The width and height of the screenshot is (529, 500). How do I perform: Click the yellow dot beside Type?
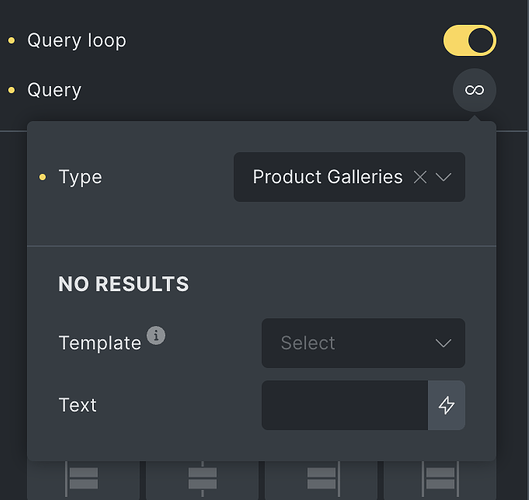43,177
